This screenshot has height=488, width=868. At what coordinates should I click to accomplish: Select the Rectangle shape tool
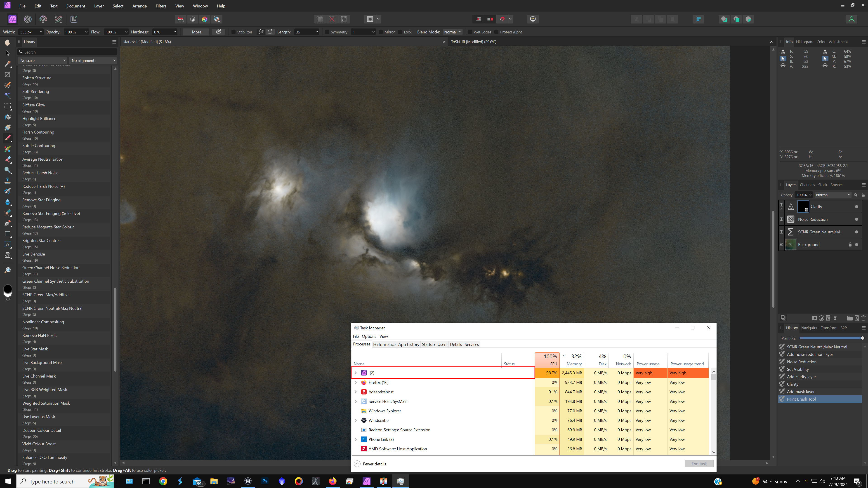tap(7, 234)
